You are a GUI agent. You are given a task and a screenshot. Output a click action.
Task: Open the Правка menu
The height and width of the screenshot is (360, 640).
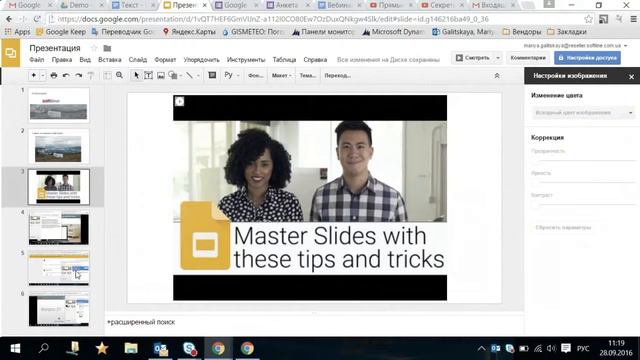[x=62, y=60]
